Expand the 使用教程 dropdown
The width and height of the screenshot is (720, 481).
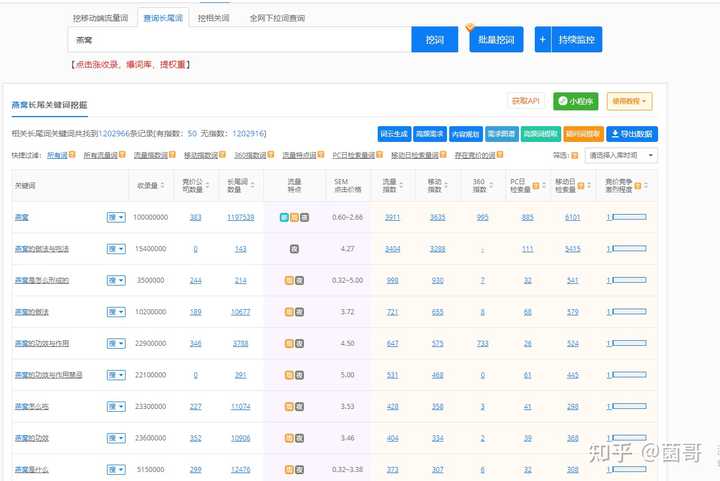[x=629, y=101]
